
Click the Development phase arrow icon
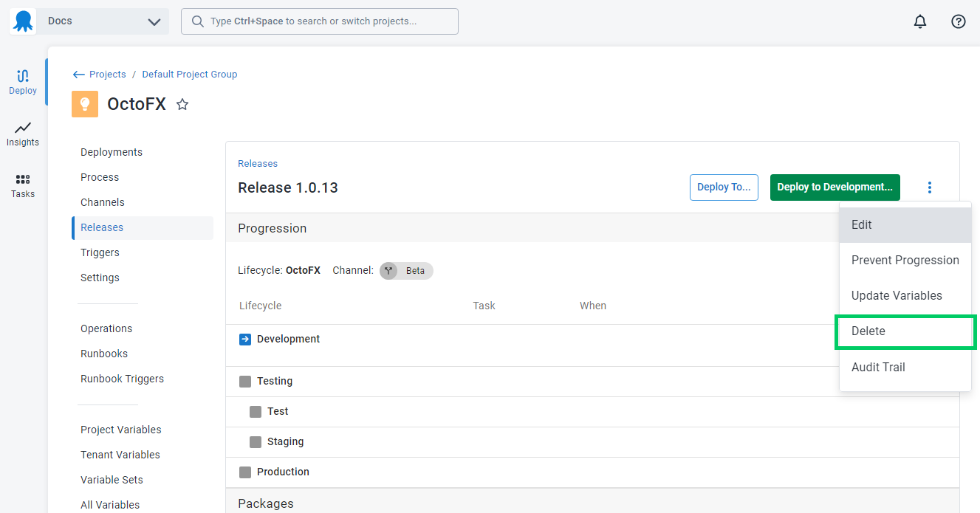point(245,340)
